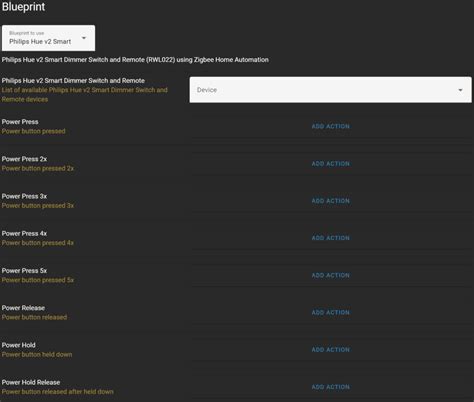Click 'Power button held down' description
Screen dimensions: 474x402
coord(37,355)
